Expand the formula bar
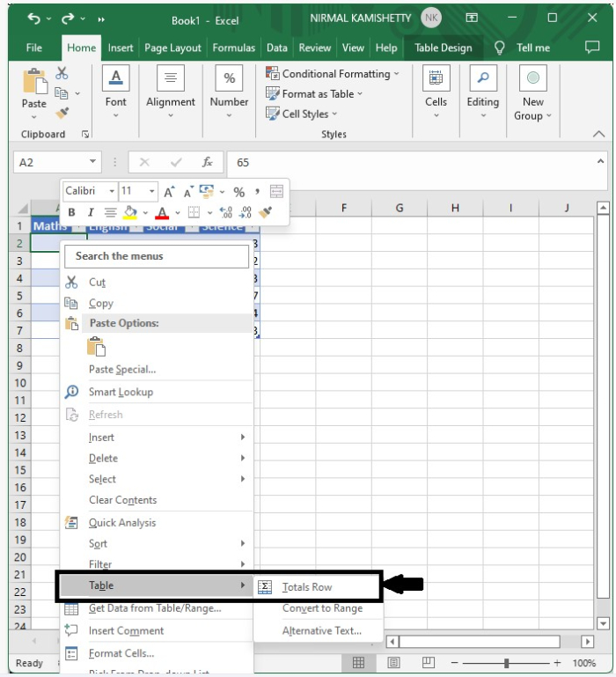Viewport: 616px width, 677px height. click(600, 161)
